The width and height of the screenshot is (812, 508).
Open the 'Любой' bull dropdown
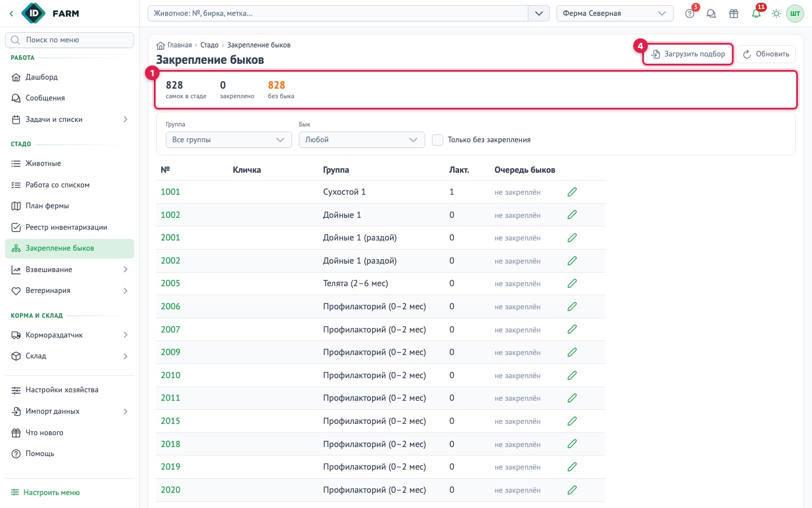pyautogui.click(x=361, y=140)
